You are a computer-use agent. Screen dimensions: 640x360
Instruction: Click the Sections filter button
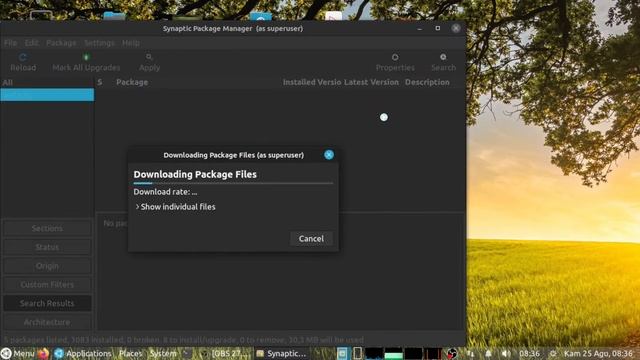(47, 228)
